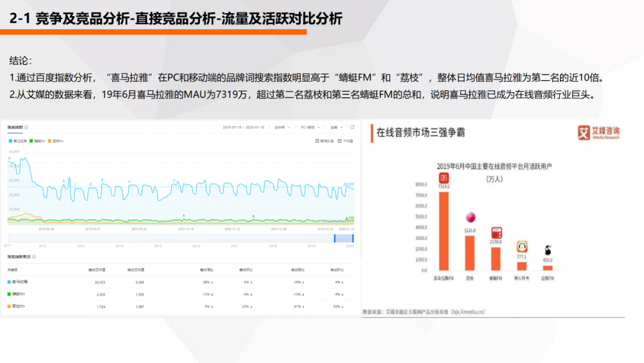Select the 搜索指数 tab
The height and width of the screenshot is (363, 644).
point(15,127)
